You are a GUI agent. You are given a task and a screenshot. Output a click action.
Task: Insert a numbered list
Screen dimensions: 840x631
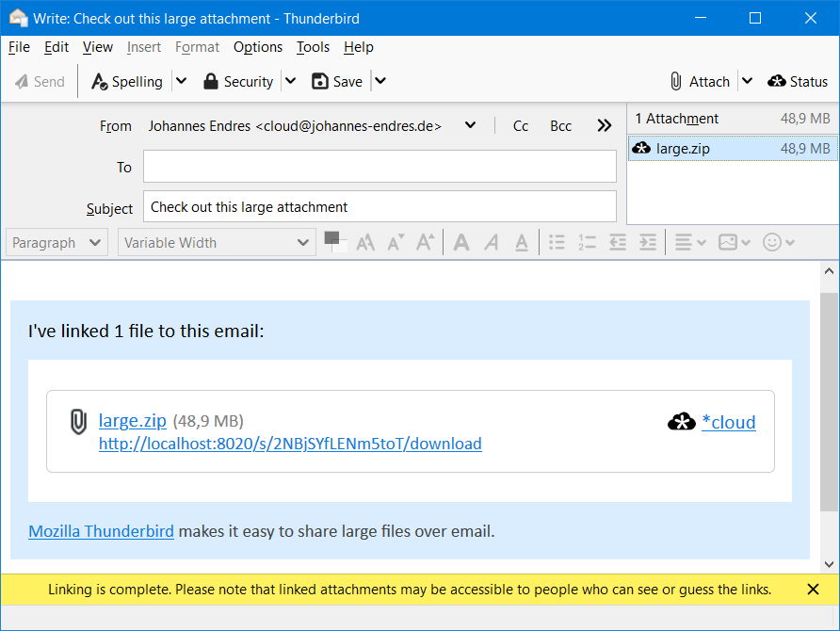pyautogui.click(x=587, y=242)
